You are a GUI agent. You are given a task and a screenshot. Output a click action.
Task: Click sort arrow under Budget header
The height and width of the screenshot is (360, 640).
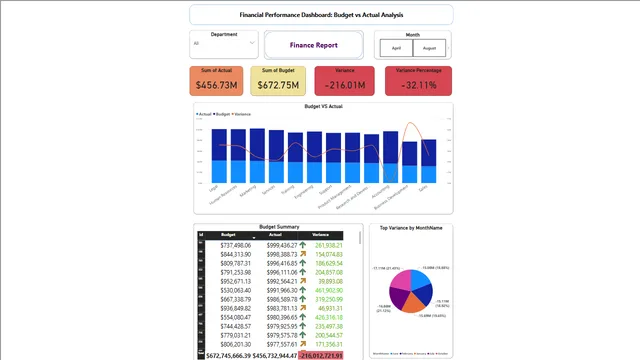(254, 238)
